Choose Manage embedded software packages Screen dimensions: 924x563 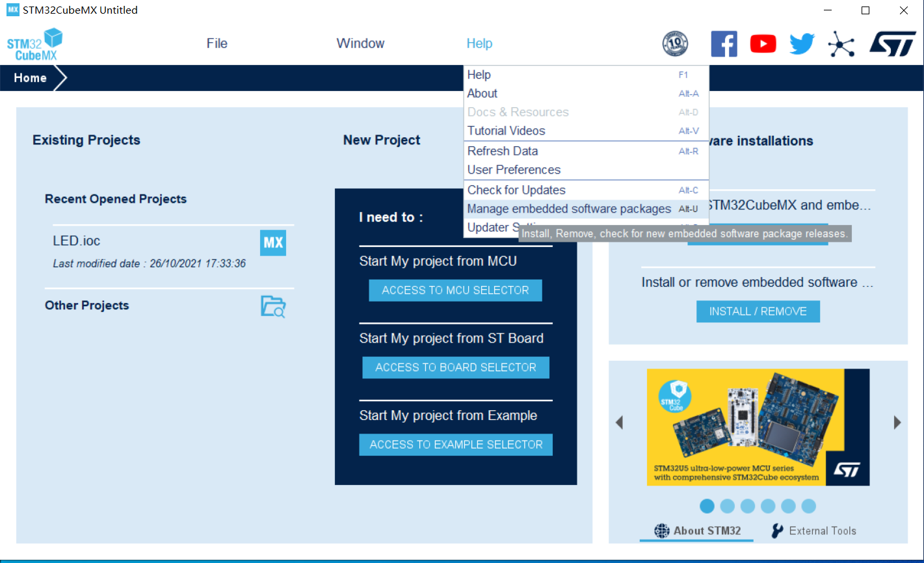[586, 209]
